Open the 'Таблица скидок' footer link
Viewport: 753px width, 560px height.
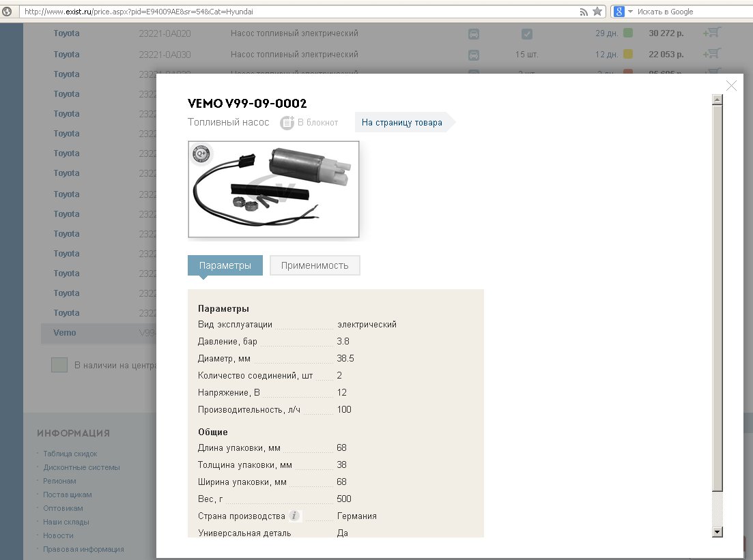tap(70, 454)
